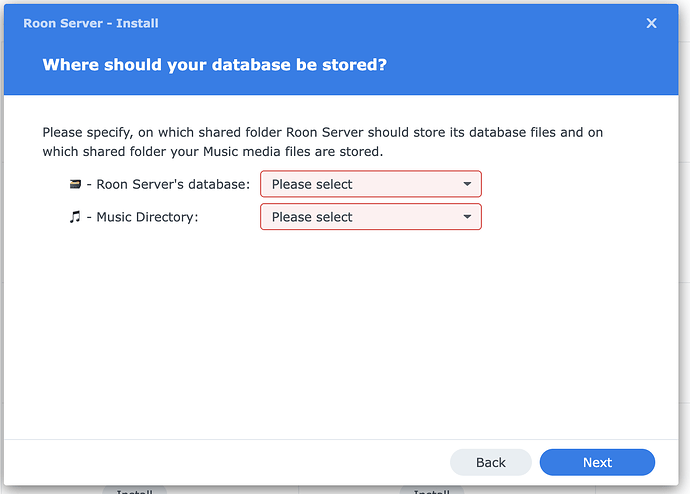This screenshot has height=494, width=690.
Task: Open the Music Directory dropdown
Action: tap(370, 217)
